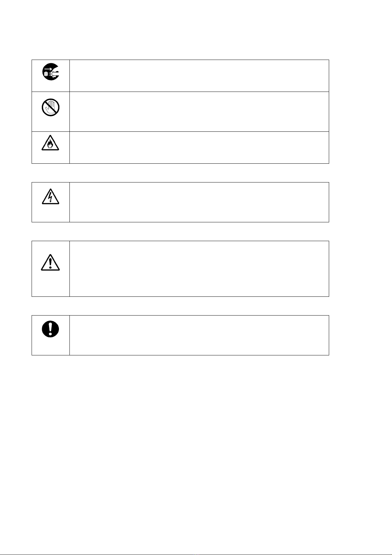Click empty text cell beside unplug icon
The image size is (392, 555).
point(199,76)
